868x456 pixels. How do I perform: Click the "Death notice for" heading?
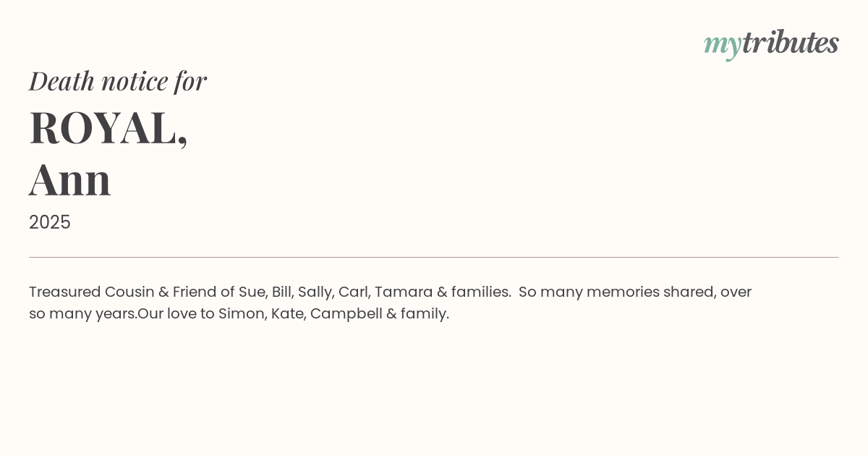click(x=118, y=81)
